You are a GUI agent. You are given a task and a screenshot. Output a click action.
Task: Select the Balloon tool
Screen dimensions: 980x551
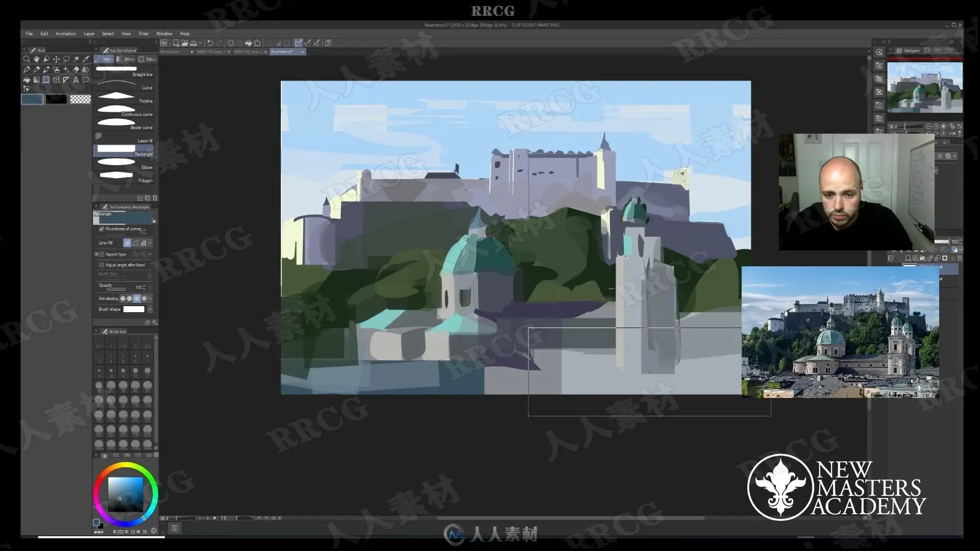86,80
